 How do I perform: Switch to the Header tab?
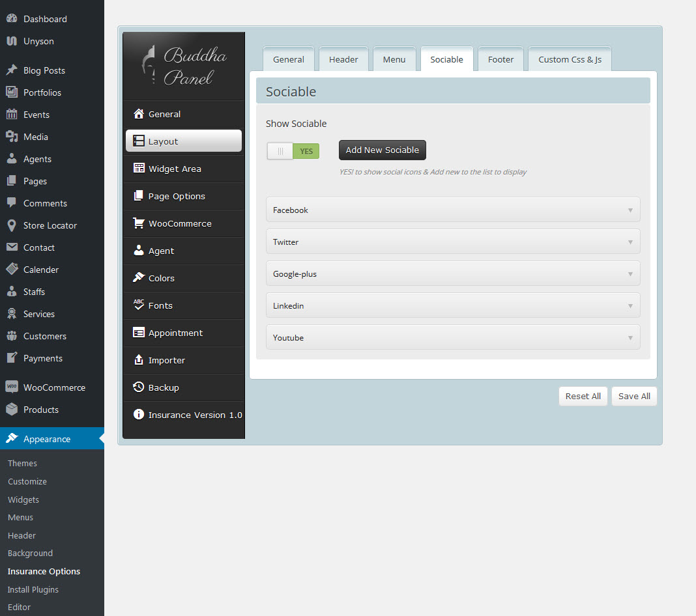tap(343, 59)
